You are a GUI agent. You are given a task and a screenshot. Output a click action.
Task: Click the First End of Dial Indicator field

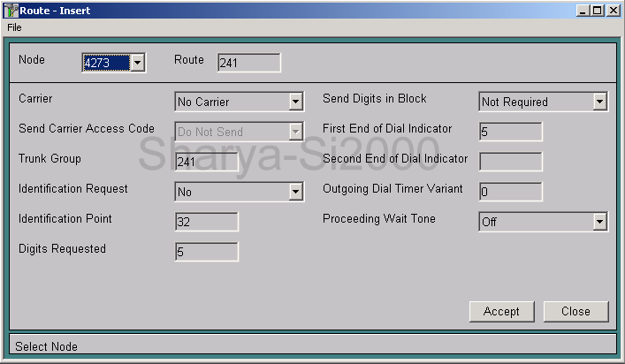click(510, 133)
